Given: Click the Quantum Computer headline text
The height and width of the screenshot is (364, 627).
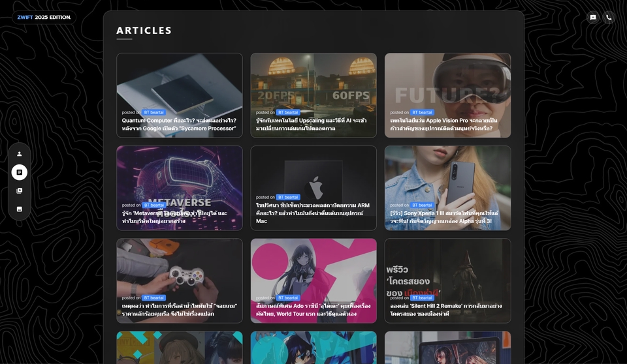Looking at the screenshot, I should (179, 124).
